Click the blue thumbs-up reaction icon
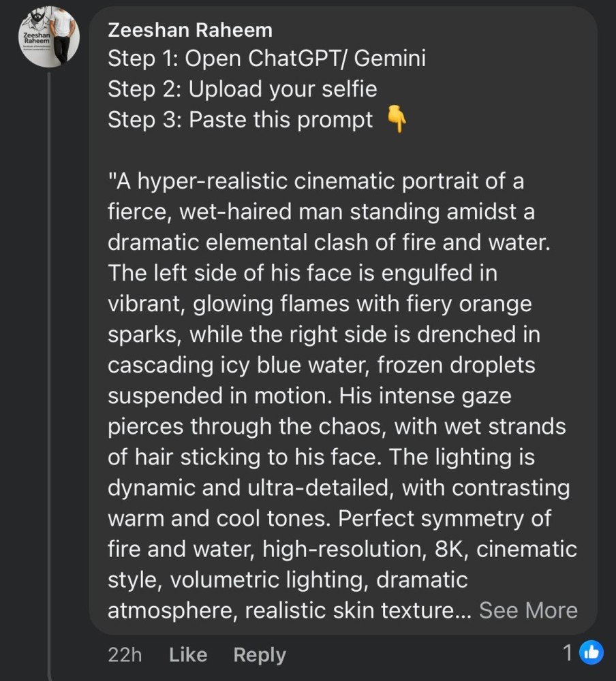 click(591, 653)
